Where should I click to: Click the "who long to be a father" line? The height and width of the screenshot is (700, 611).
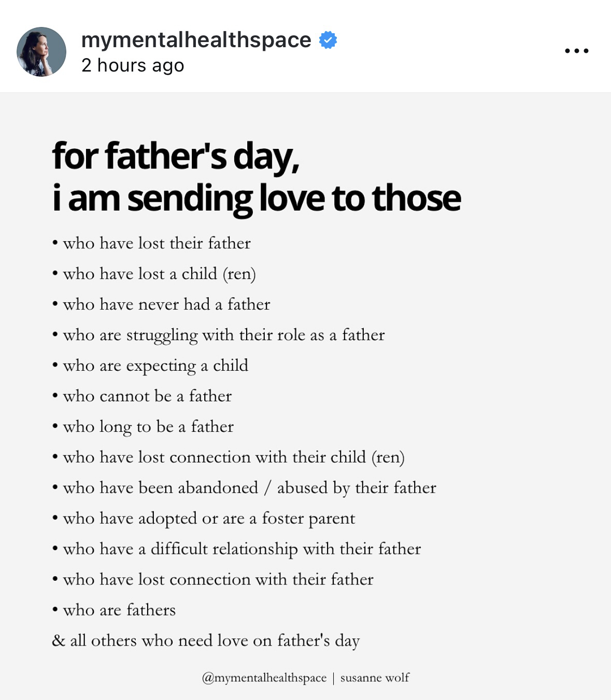click(x=148, y=427)
